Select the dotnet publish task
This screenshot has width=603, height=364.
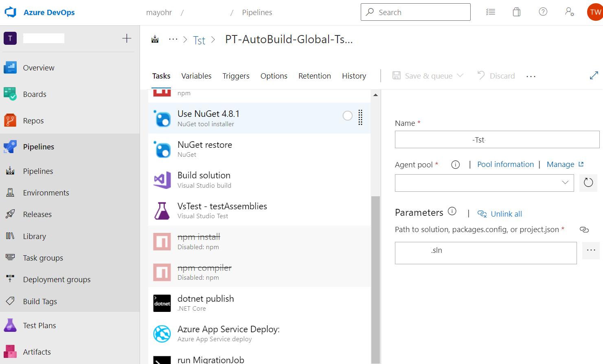click(259, 303)
